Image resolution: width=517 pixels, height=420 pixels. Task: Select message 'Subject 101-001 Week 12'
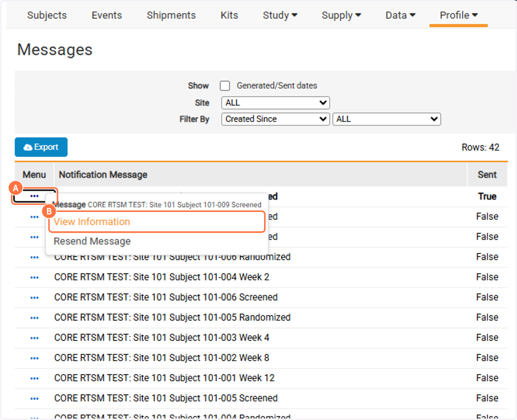(164, 378)
